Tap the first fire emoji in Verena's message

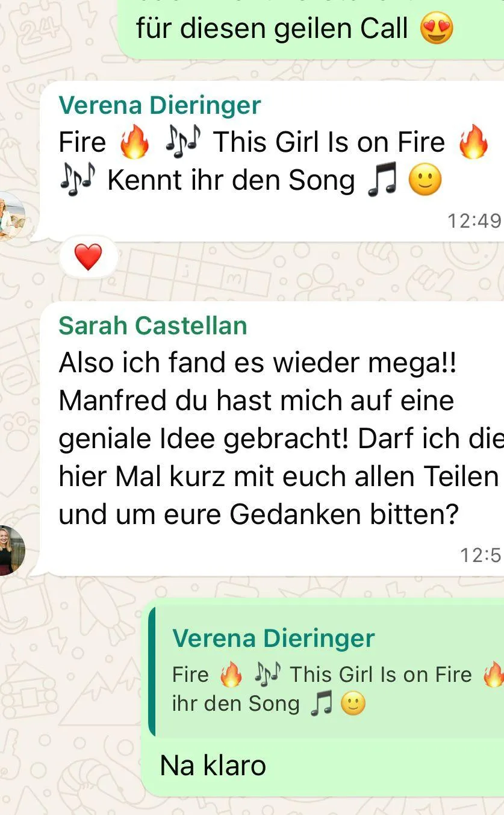click(133, 143)
